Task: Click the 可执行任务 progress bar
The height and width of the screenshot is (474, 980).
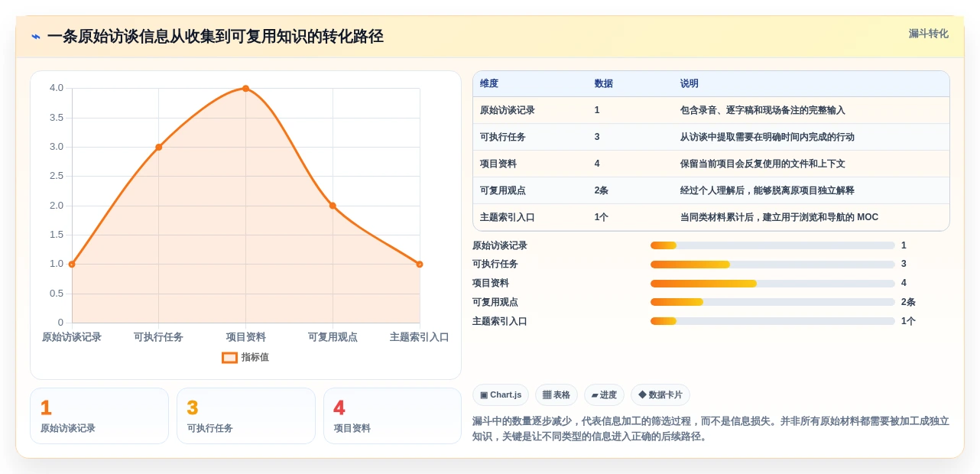Action: point(773,265)
